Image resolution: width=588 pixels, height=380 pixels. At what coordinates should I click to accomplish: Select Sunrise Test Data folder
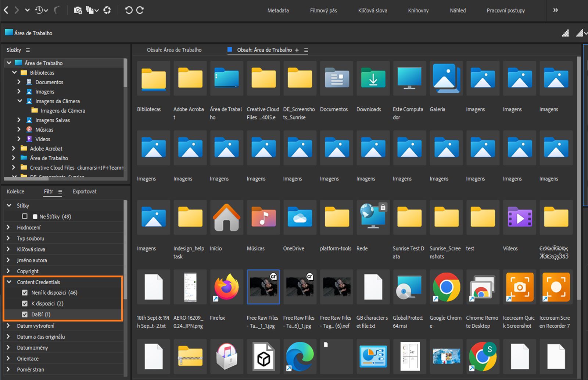coord(409,217)
